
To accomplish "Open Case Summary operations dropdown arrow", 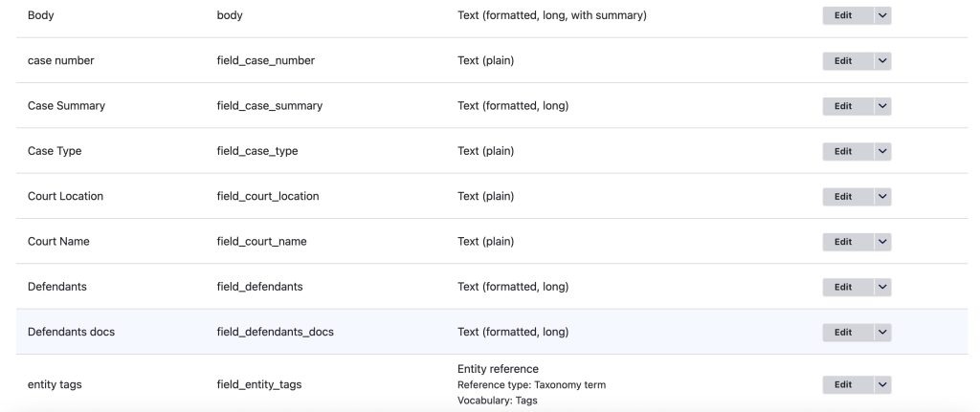I will 882,106.
